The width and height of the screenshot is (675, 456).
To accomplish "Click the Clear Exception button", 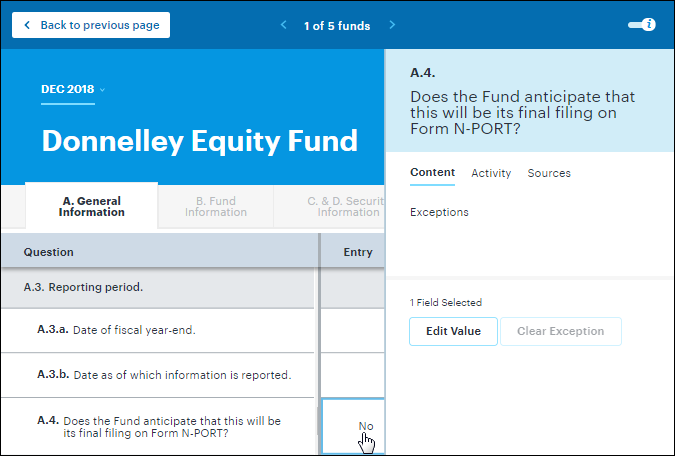I will [x=560, y=331].
